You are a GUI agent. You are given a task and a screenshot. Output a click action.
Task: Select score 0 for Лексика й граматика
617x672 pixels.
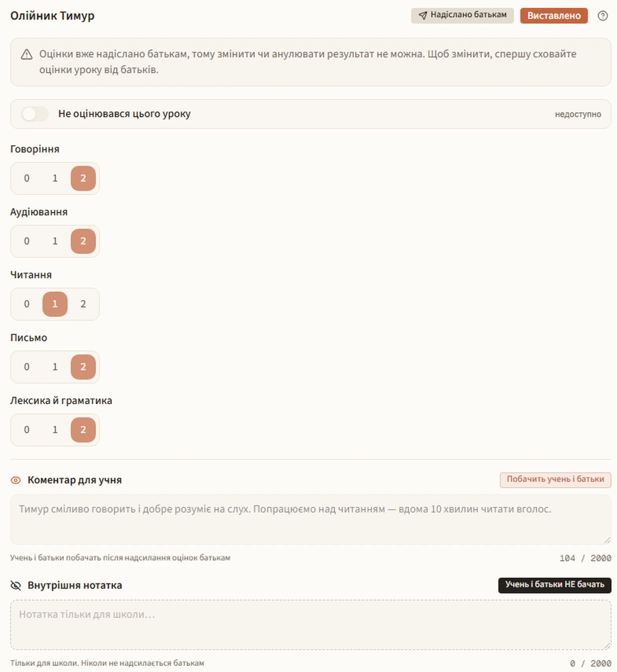click(27, 430)
